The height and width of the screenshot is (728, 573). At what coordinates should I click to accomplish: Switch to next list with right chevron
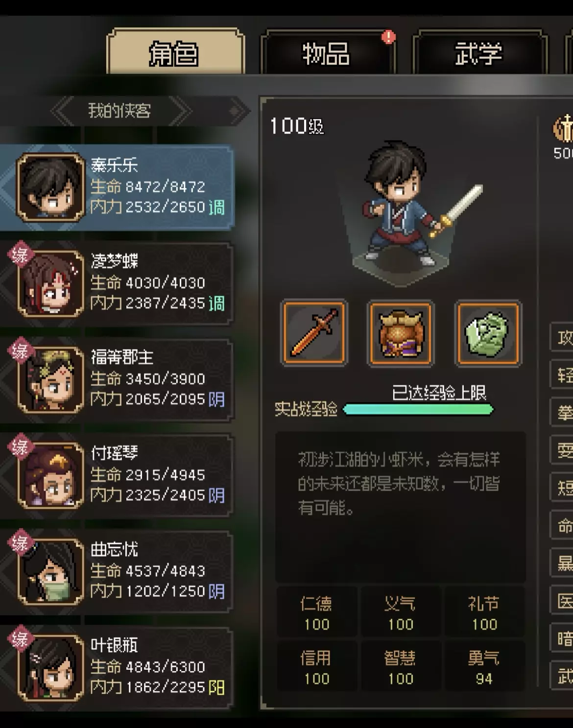point(180,111)
